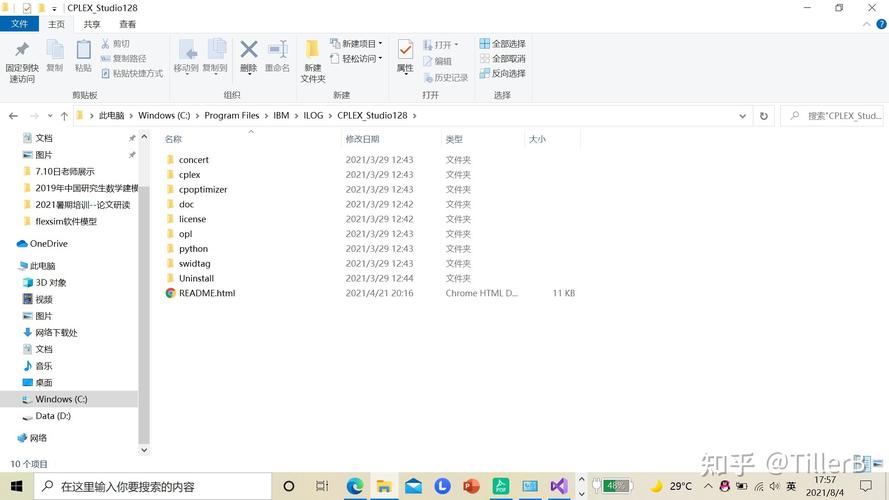Switch to the View ribbon tab
The width and height of the screenshot is (889, 500).
point(128,24)
